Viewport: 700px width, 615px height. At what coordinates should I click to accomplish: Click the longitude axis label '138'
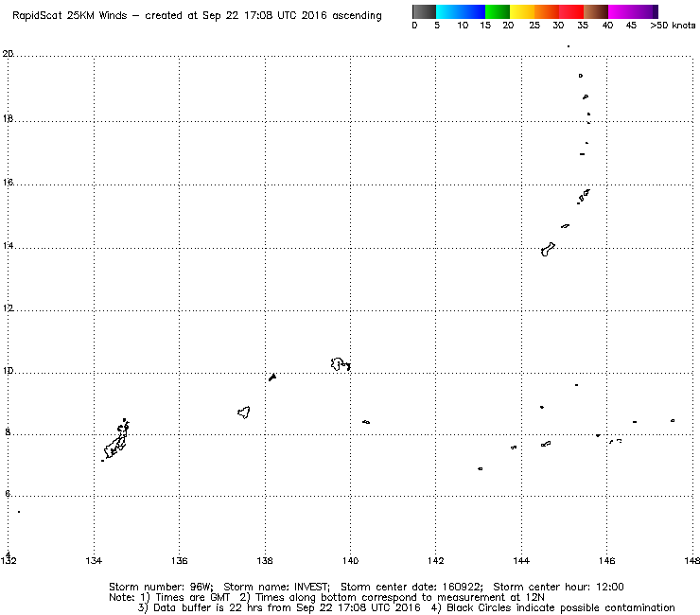click(265, 560)
